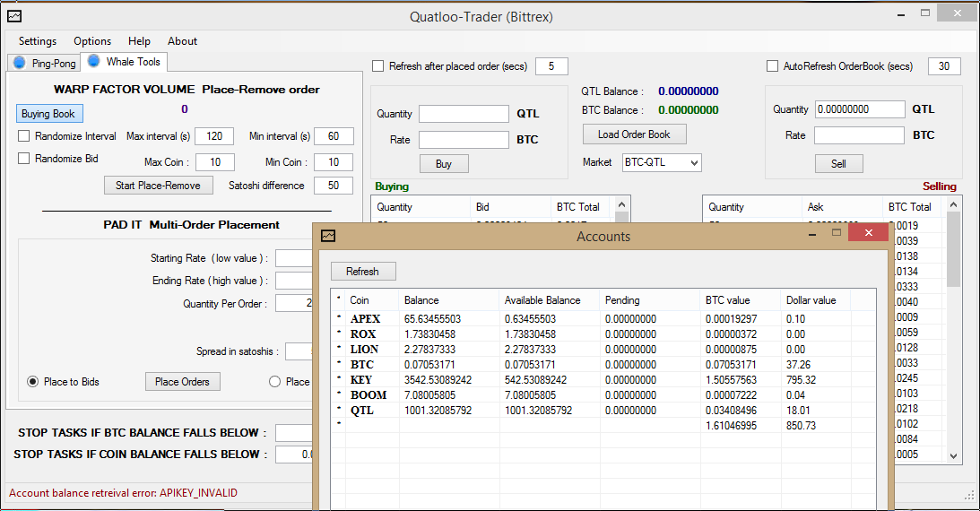Select the QTL coin row

pyautogui.click(x=603, y=411)
